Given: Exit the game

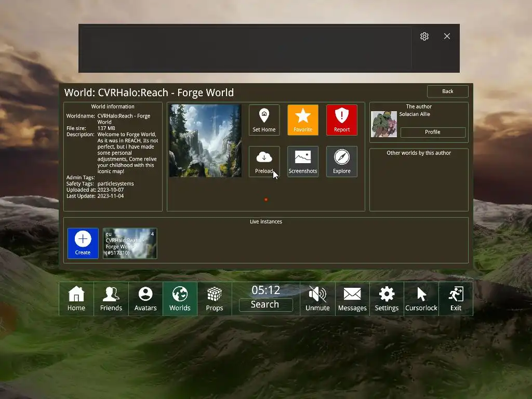Looking at the screenshot, I should tap(456, 299).
